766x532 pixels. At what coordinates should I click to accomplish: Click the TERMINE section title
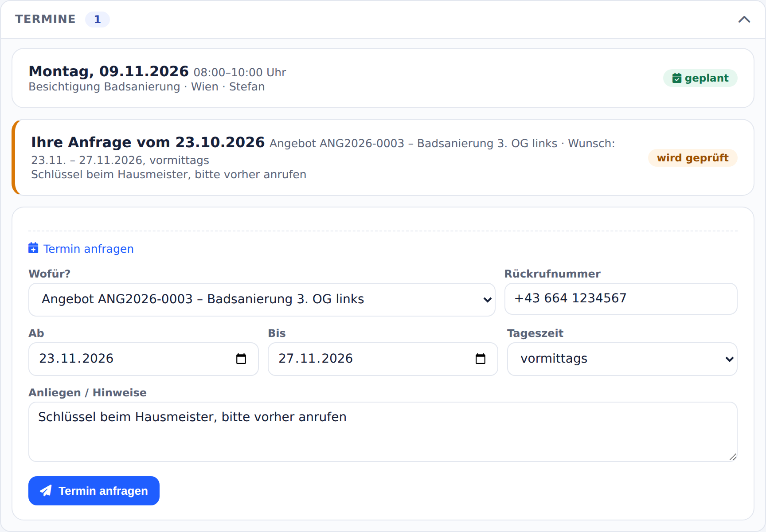(x=45, y=20)
